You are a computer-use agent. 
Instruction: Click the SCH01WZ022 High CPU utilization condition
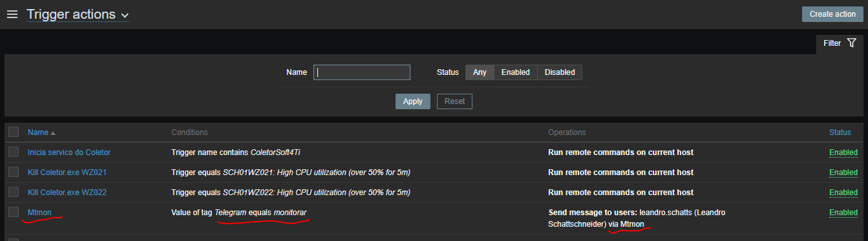coord(291,193)
